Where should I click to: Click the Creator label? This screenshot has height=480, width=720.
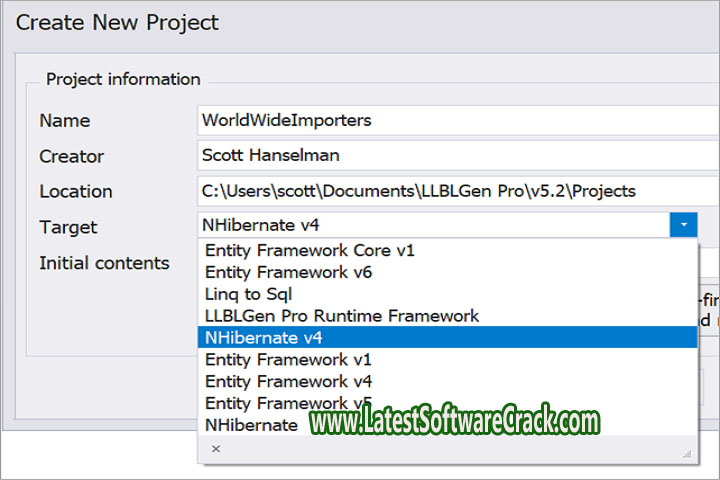click(72, 156)
